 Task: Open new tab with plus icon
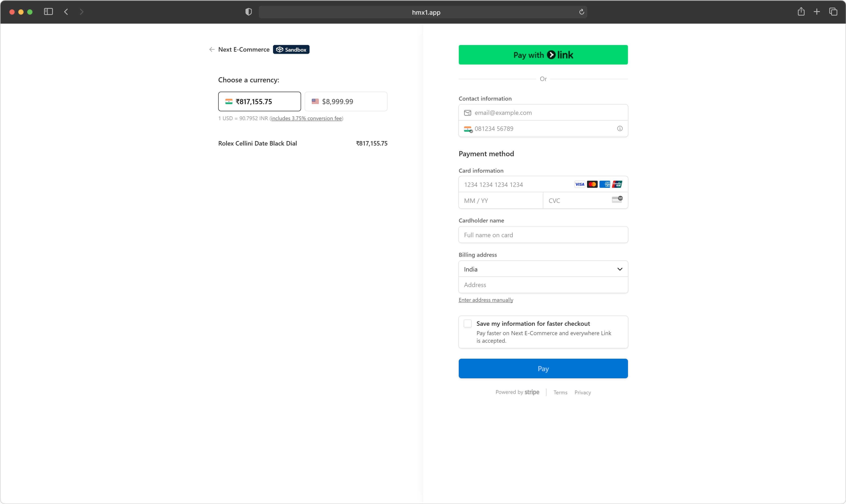pos(816,12)
